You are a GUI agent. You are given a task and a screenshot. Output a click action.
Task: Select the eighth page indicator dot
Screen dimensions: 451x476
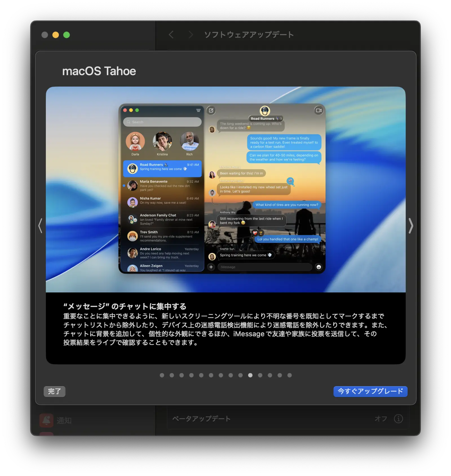tap(231, 375)
